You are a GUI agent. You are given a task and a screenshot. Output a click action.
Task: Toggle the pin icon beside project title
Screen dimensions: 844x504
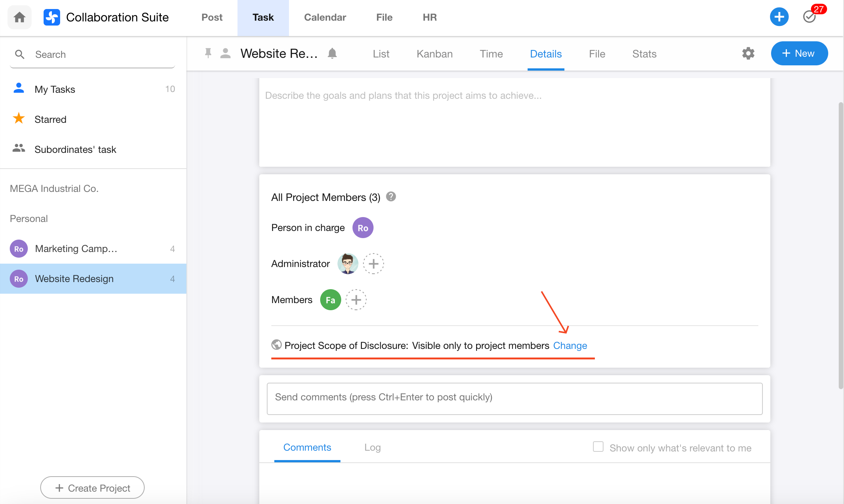point(208,53)
